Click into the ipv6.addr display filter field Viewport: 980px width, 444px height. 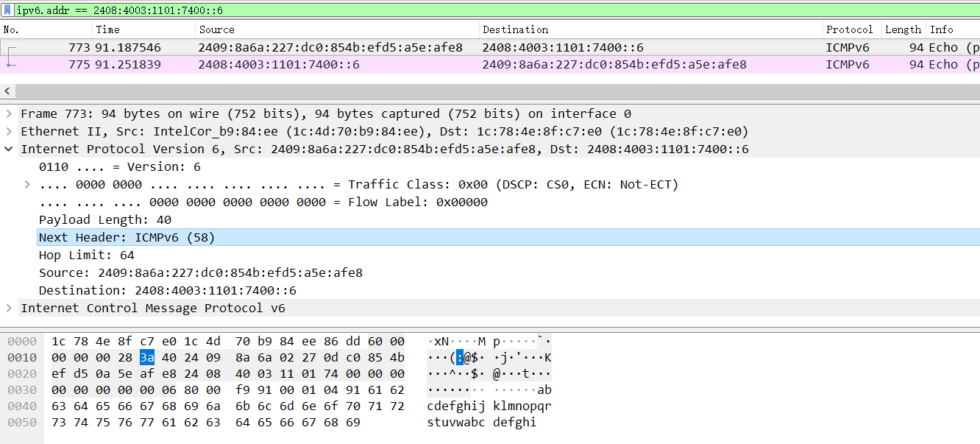[x=441, y=10]
